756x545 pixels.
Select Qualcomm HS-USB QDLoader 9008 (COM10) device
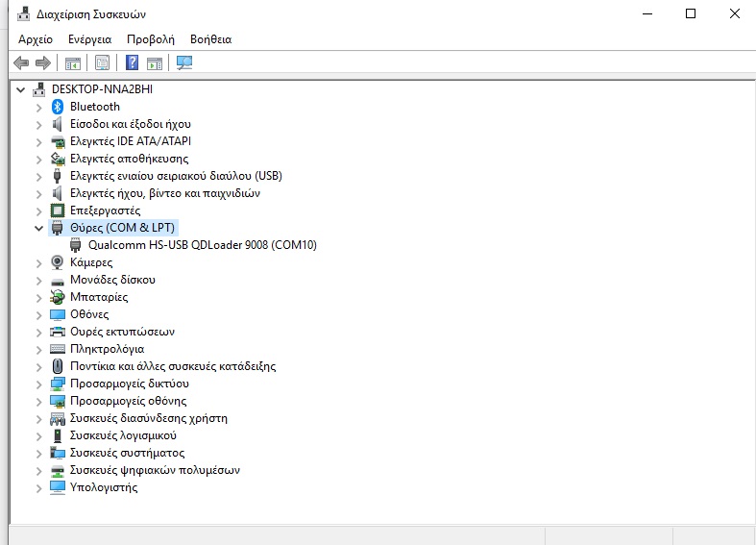[x=202, y=245]
